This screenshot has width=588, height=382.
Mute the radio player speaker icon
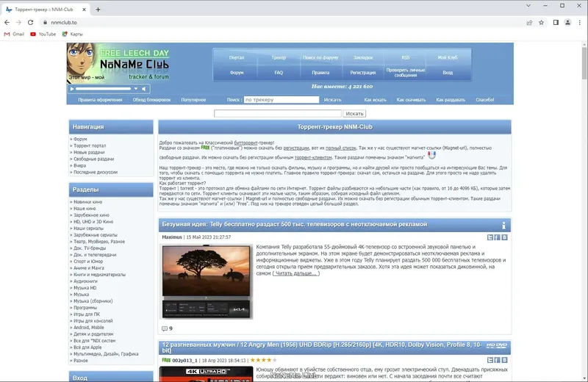pos(143,89)
